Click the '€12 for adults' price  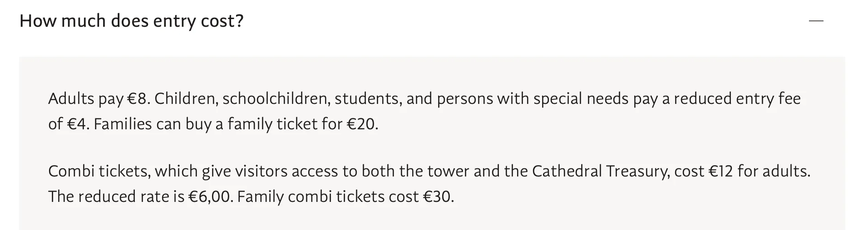point(759,171)
